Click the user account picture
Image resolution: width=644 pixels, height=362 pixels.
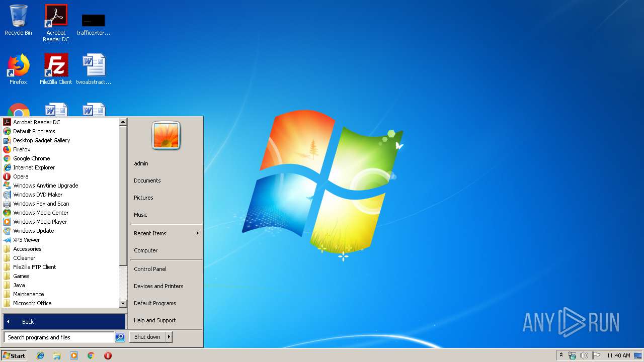tap(166, 136)
